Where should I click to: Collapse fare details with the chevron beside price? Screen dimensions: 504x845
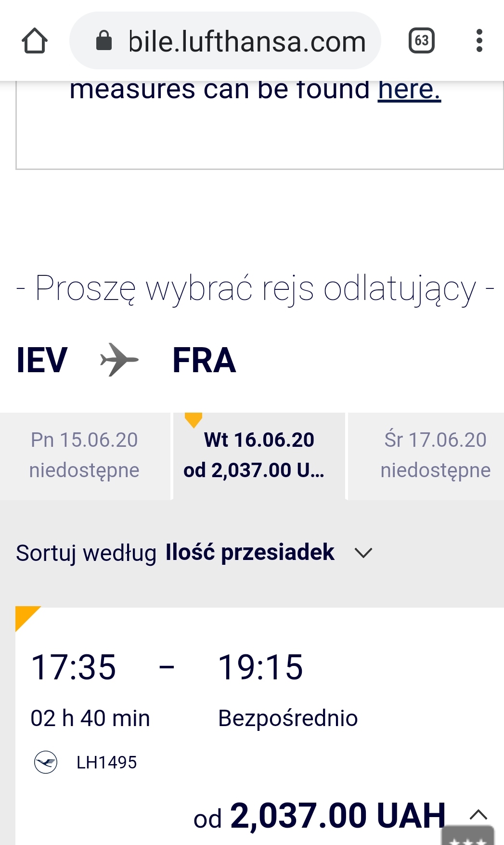[478, 815]
